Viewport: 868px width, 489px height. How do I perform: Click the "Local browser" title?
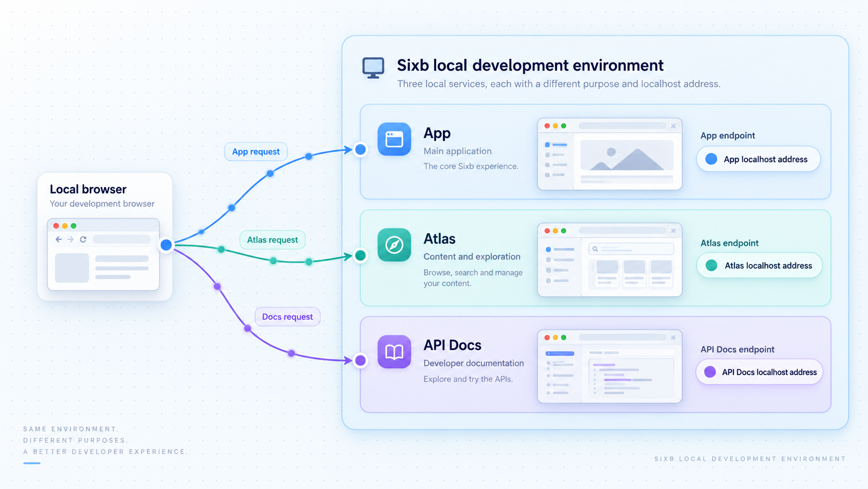coord(88,189)
